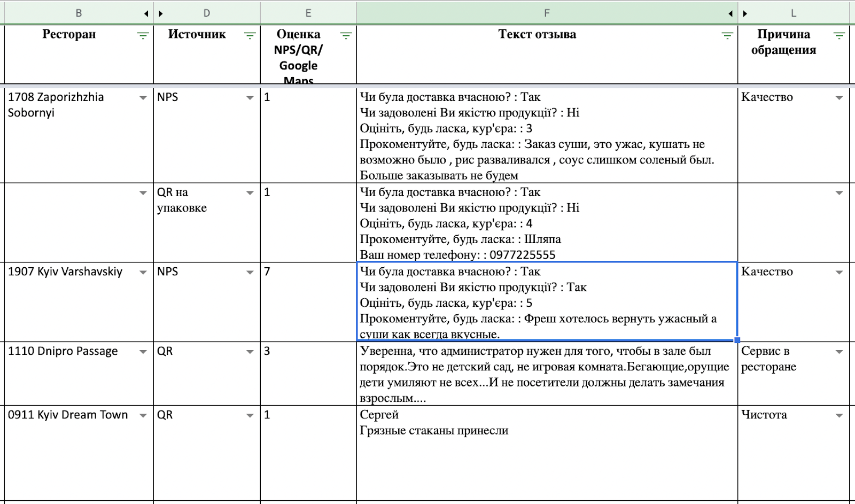The height and width of the screenshot is (504, 855).
Task: Grab the fill handle of selected cell
Action: pos(737,340)
